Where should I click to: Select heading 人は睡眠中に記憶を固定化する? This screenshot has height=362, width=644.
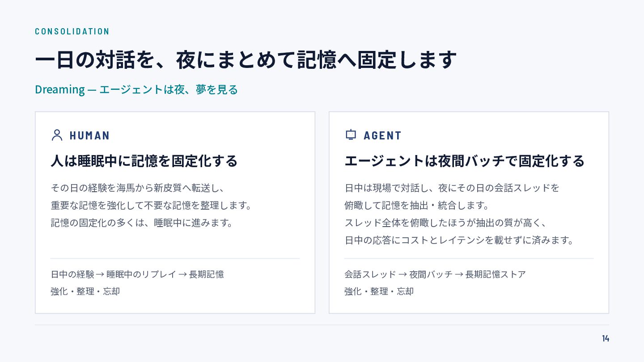(144, 161)
